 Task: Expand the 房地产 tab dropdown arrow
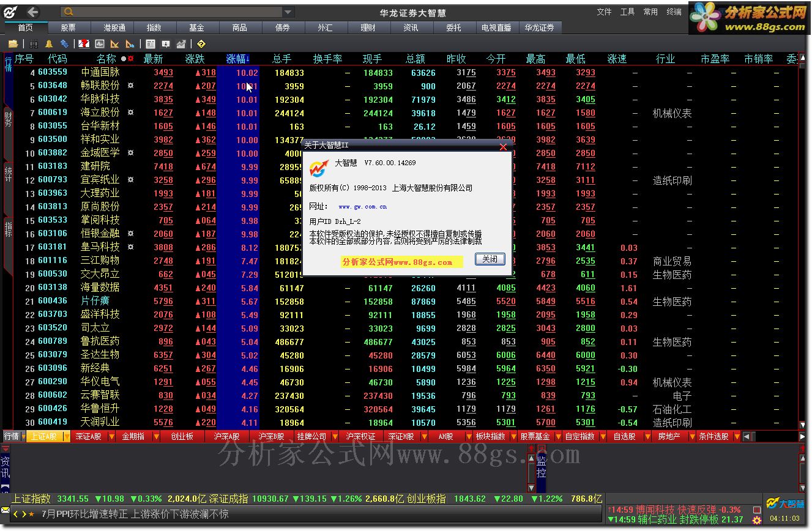pyautogui.click(x=692, y=437)
